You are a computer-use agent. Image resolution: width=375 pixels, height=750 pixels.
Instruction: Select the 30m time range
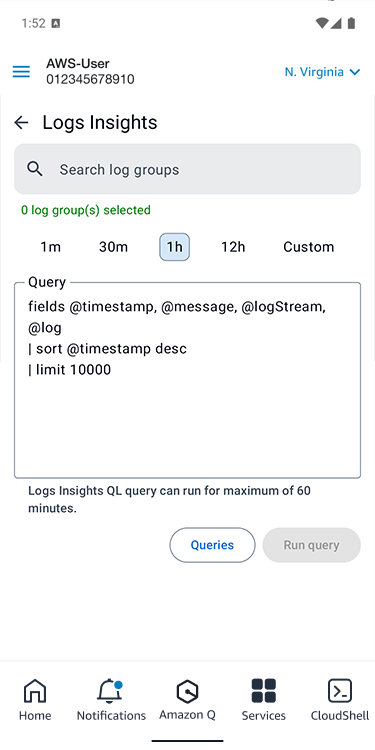(113, 247)
